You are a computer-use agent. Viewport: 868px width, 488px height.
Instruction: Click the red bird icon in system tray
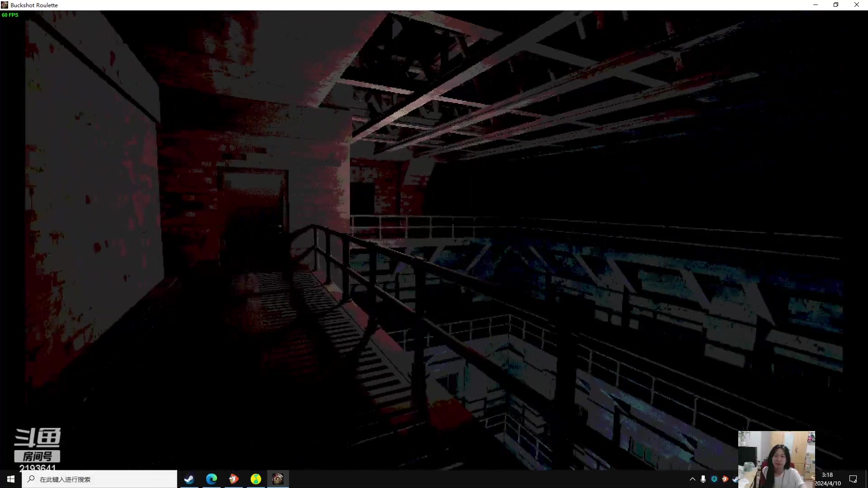(x=725, y=479)
